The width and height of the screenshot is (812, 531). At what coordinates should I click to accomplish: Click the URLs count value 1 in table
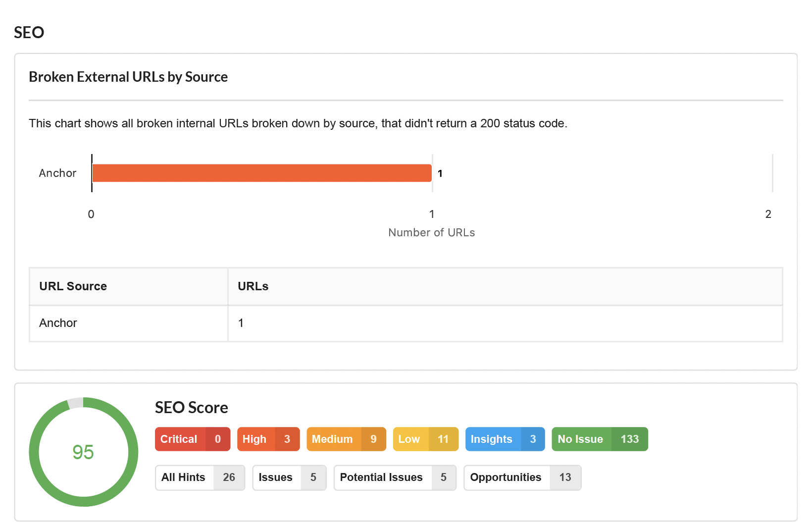[241, 323]
